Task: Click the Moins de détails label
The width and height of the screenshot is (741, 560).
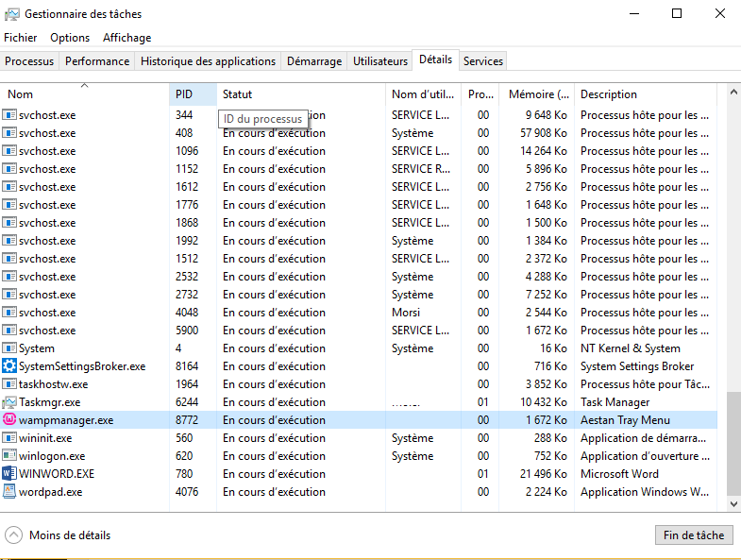Action: pos(70,535)
